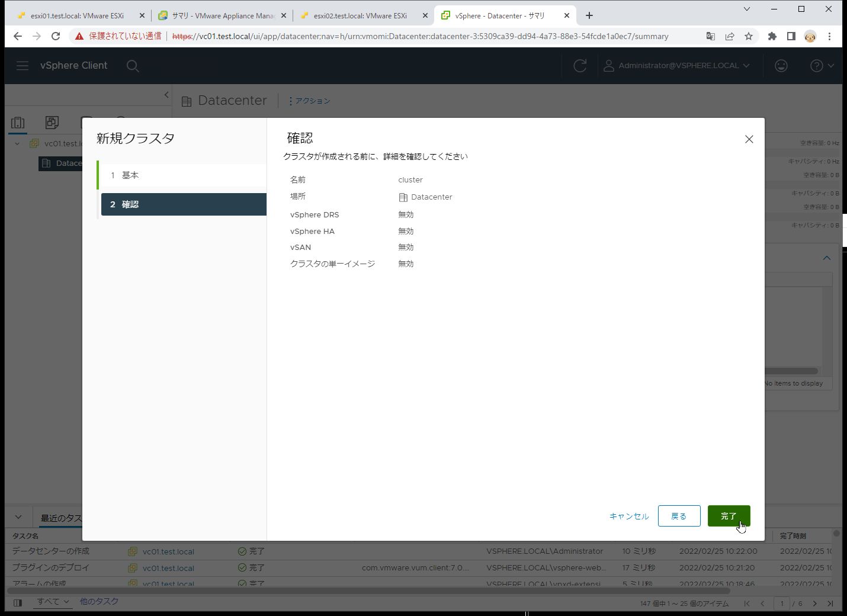Click the タスク名 column header
This screenshot has height=616, width=847.
pyautogui.click(x=25, y=536)
